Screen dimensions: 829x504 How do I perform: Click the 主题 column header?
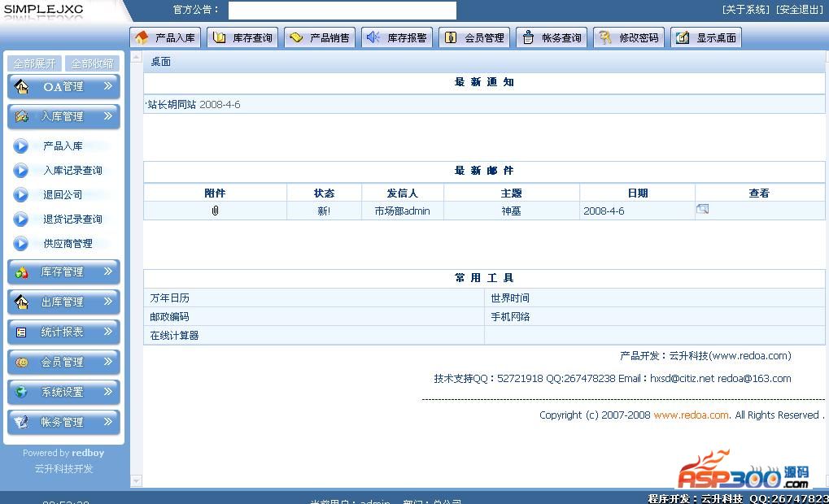pyautogui.click(x=511, y=193)
